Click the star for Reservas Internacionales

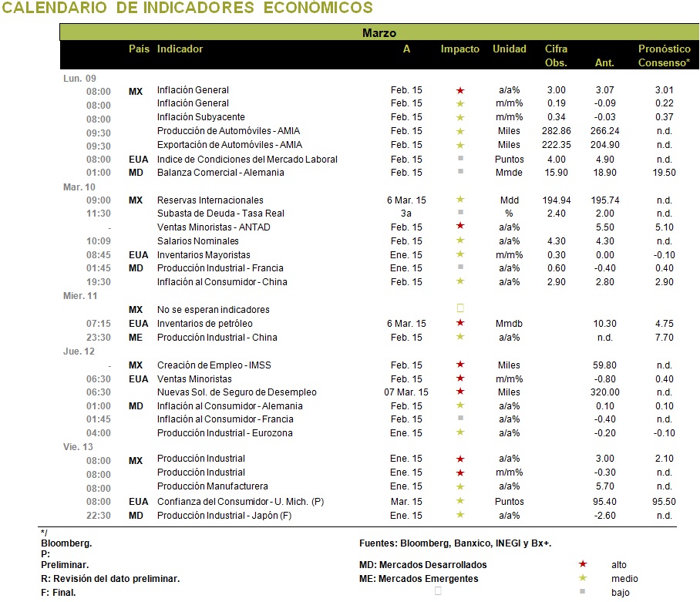[x=460, y=199]
